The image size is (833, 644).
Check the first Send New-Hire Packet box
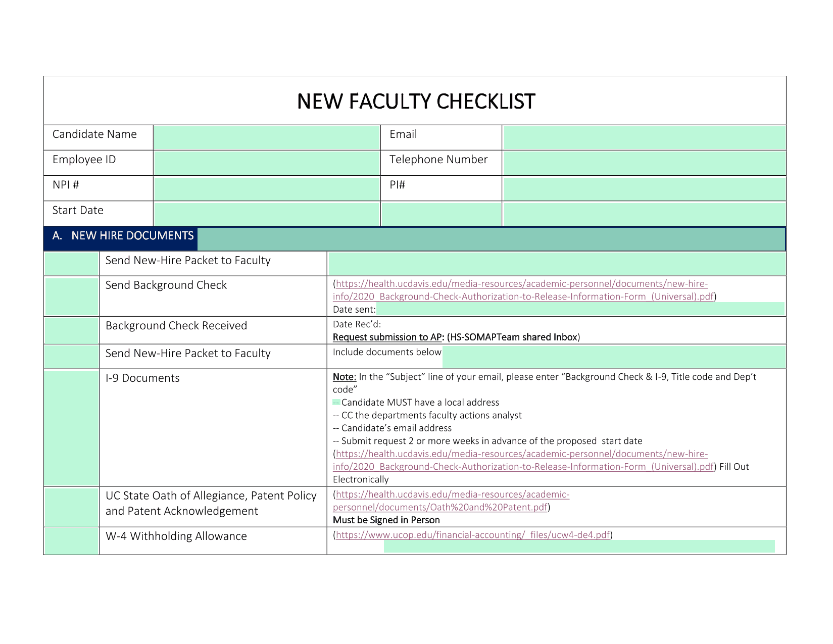(x=71, y=263)
